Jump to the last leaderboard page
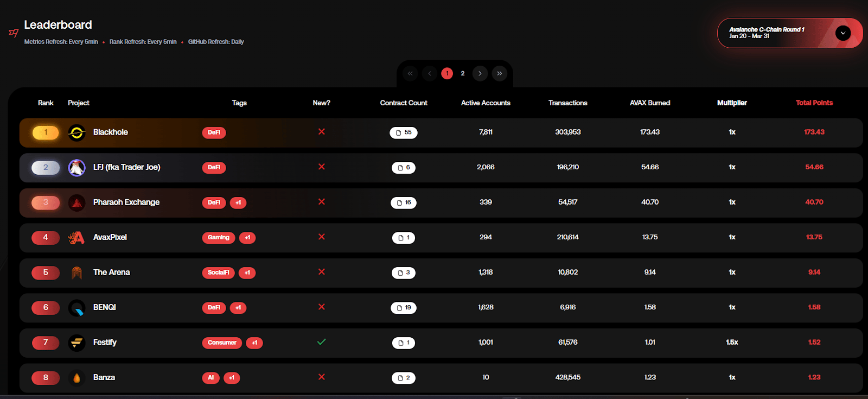868x399 pixels. coord(500,73)
